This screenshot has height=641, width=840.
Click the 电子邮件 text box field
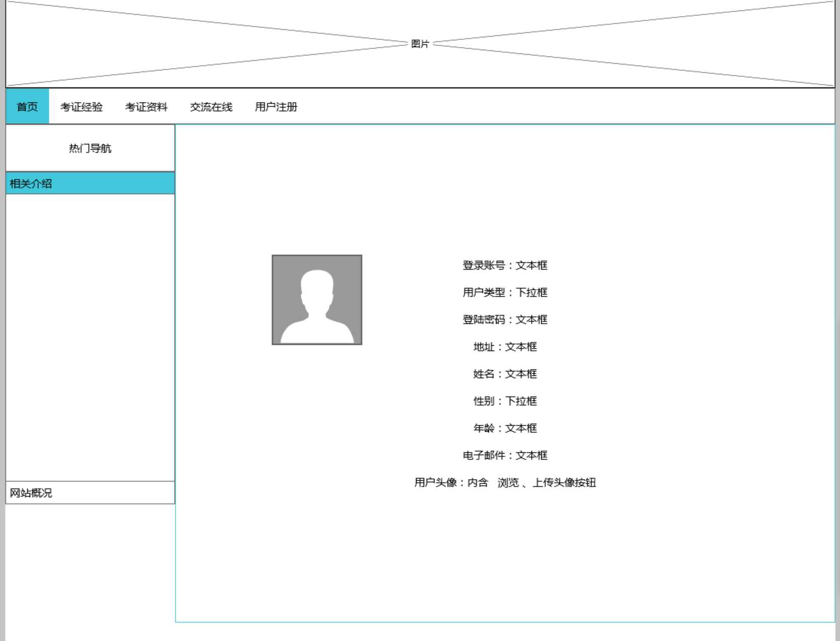(x=505, y=455)
